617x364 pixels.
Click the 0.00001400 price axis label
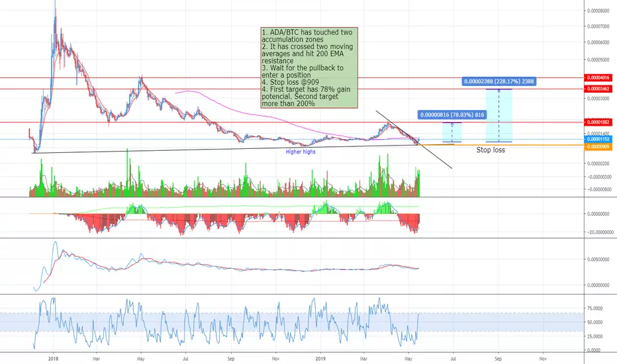coord(598,134)
